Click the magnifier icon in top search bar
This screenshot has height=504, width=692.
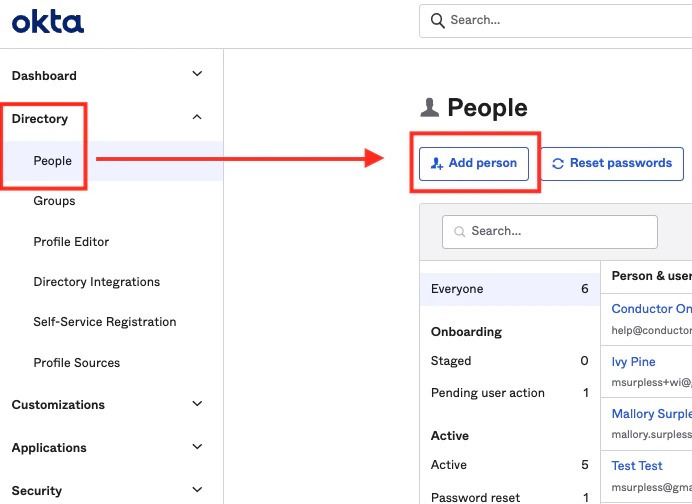(437, 20)
